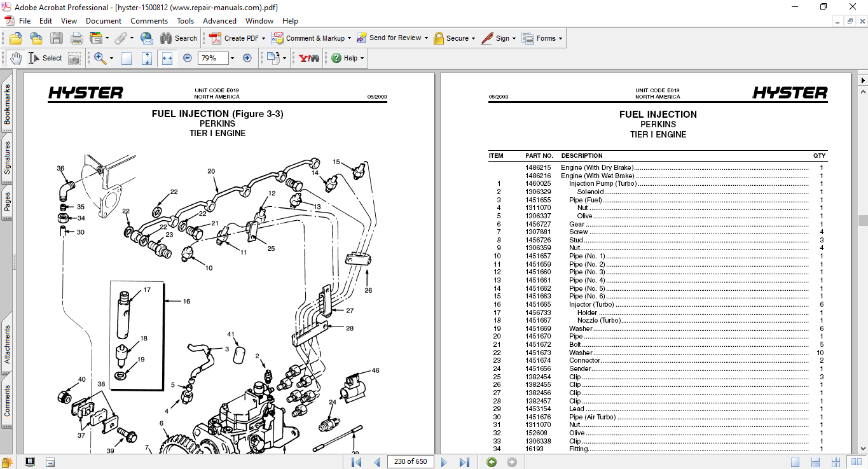
Task: Click the green Previous View arrow
Action: (x=492, y=462)
